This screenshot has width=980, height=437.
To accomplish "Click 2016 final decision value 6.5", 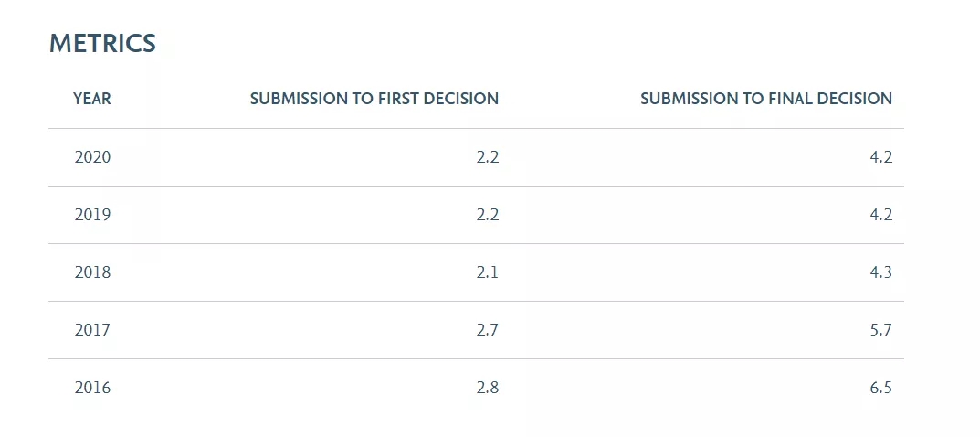I will coord(881,388).
